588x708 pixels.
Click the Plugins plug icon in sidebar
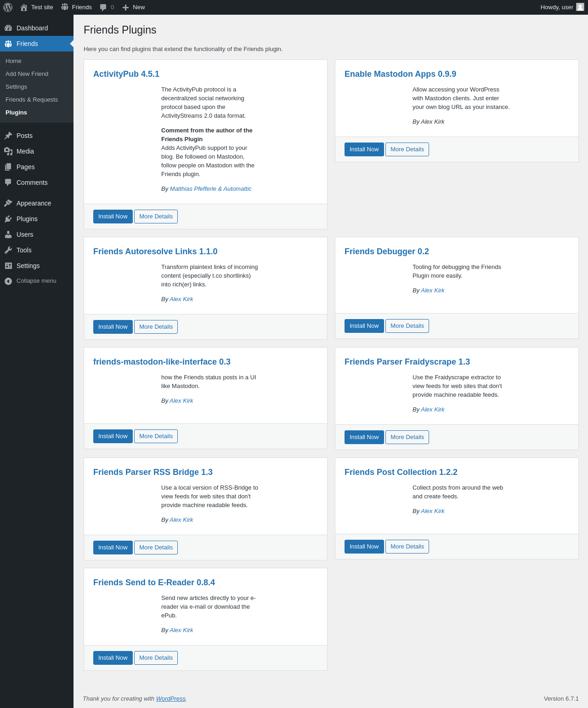pyautogui.click(x=8, y=219)
